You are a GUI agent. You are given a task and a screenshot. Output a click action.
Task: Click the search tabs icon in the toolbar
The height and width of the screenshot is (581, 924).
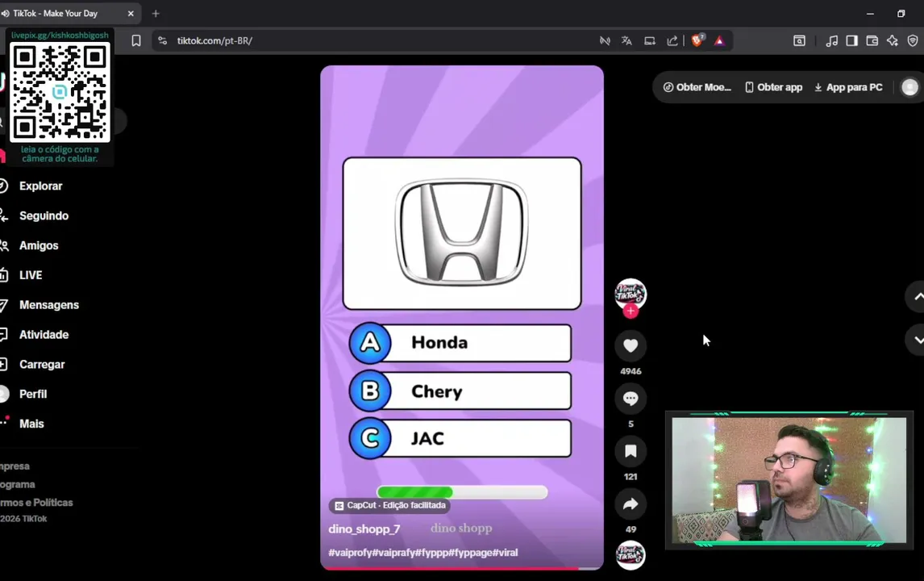799,40
